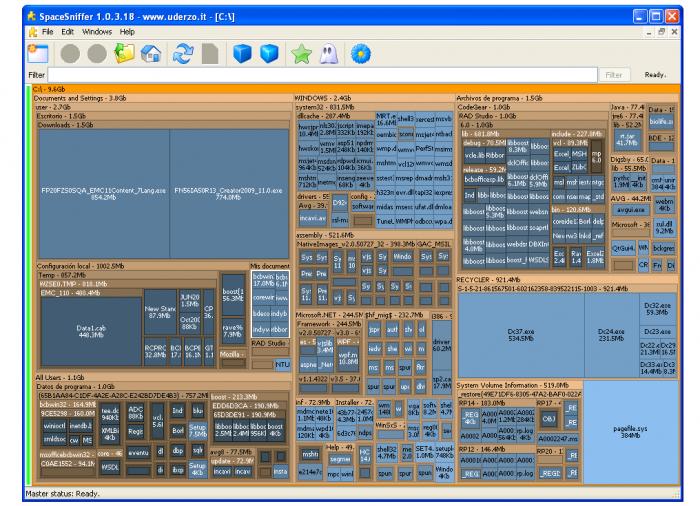Screen dimensions: 700x506
Task: Open the Windows menu
Action: click(x=97, y=32)
